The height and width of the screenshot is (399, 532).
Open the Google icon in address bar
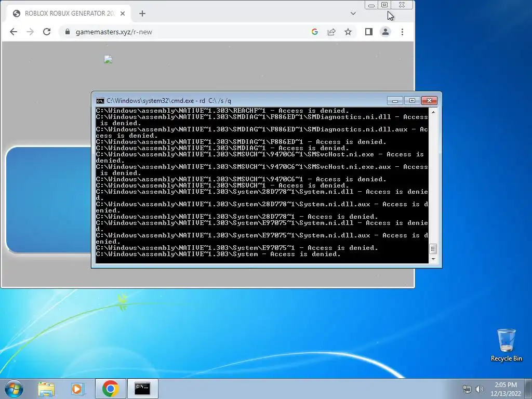click(x=315, y=32)
